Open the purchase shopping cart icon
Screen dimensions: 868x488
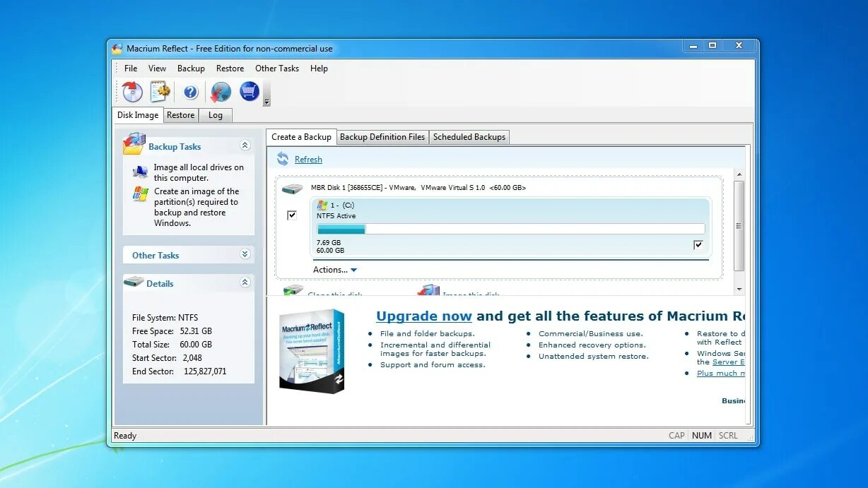[250, 92]
